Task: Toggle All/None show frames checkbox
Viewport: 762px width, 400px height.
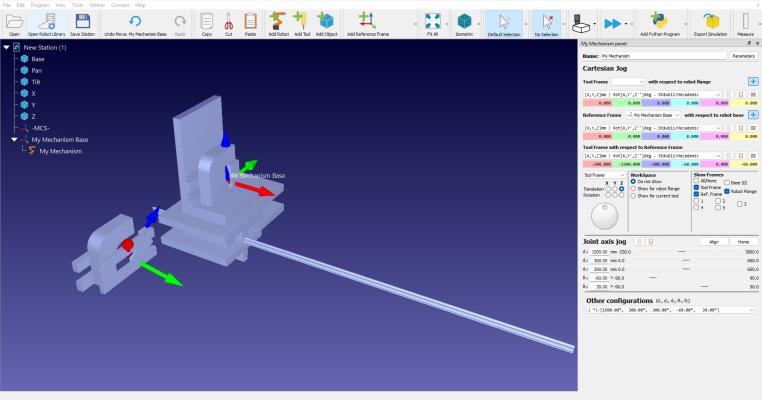Action: (696, 181)
